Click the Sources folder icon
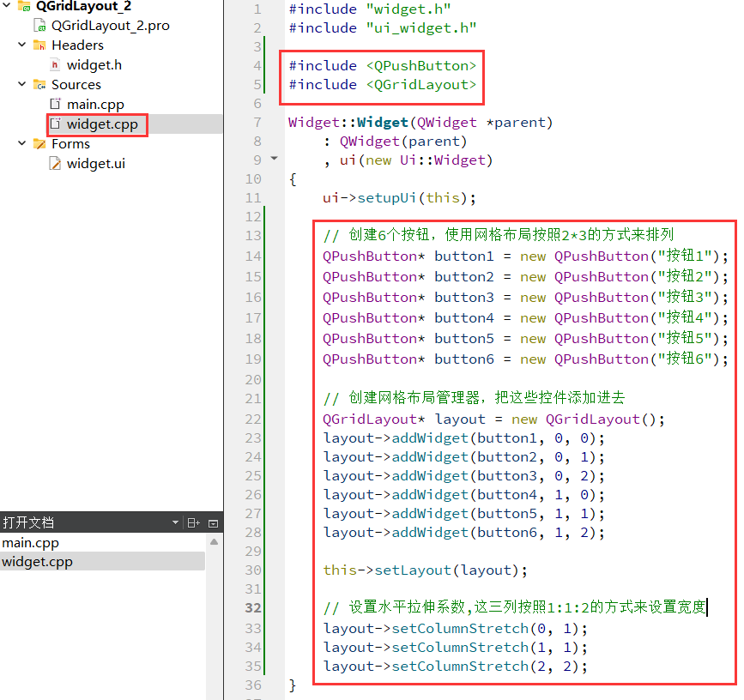Image resolution: width=744 pixels, height=700 pixels. [x=39, y=84]
